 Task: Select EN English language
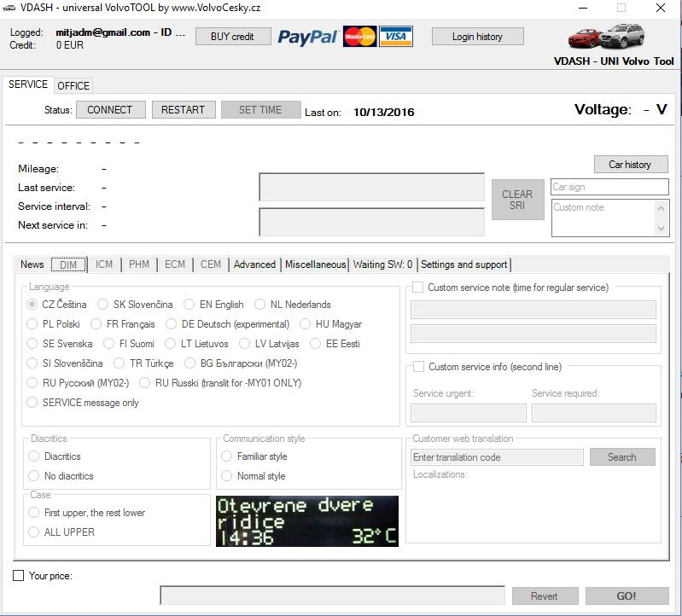[213, 305]
